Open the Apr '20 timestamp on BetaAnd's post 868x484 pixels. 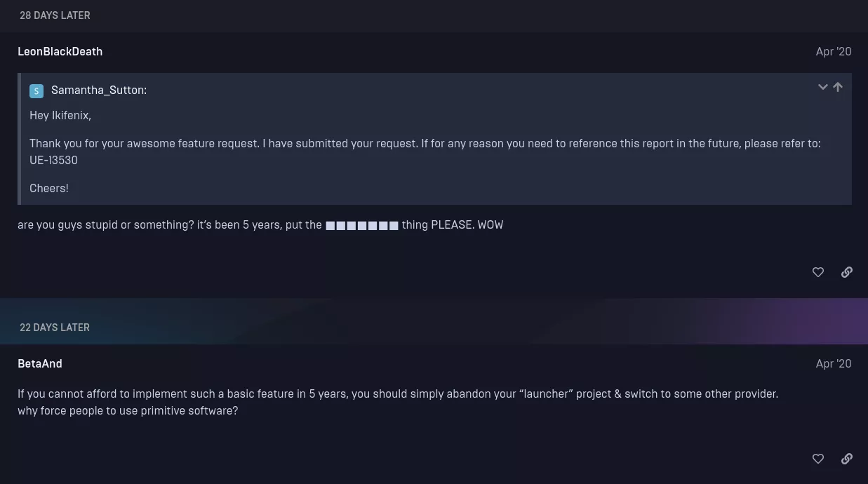point(834,363)
